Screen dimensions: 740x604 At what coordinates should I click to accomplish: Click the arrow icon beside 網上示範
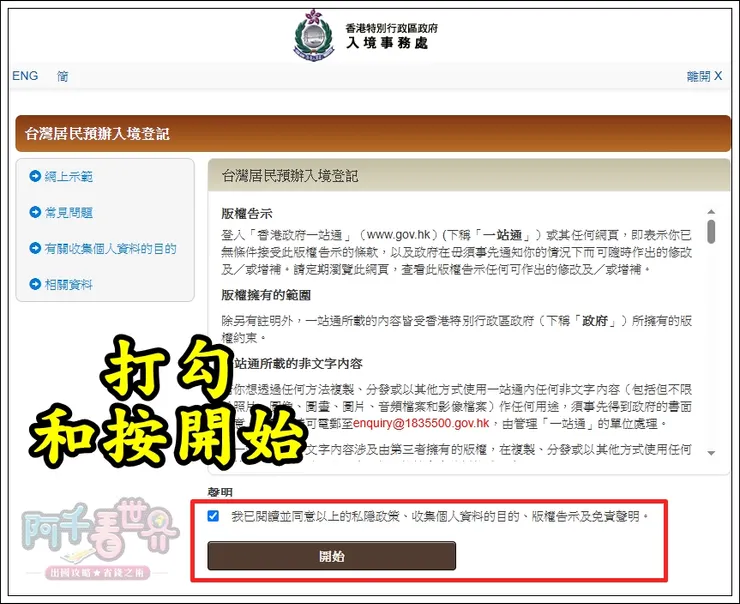[x=35, y=176]
